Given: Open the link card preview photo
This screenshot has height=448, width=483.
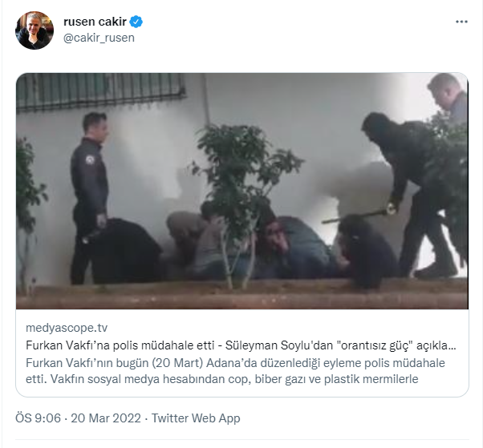Looking at the screenshot, I should point(242,191).
